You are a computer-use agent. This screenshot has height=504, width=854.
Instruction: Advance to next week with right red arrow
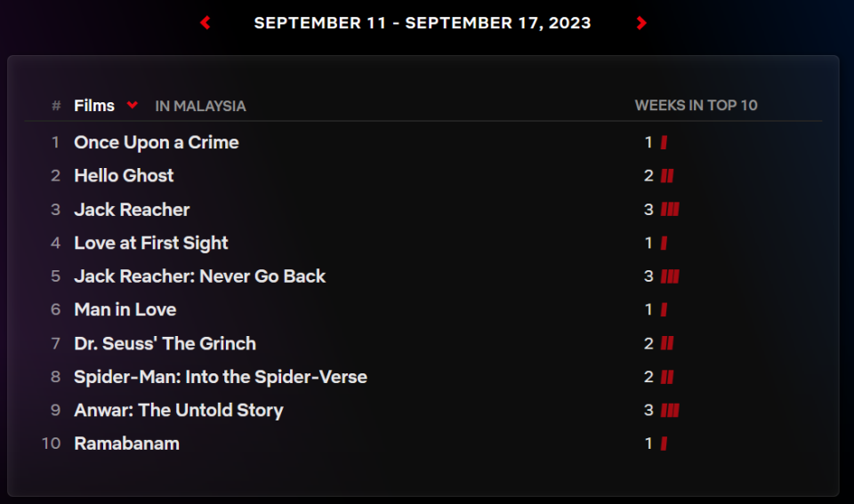pos(641,23)
